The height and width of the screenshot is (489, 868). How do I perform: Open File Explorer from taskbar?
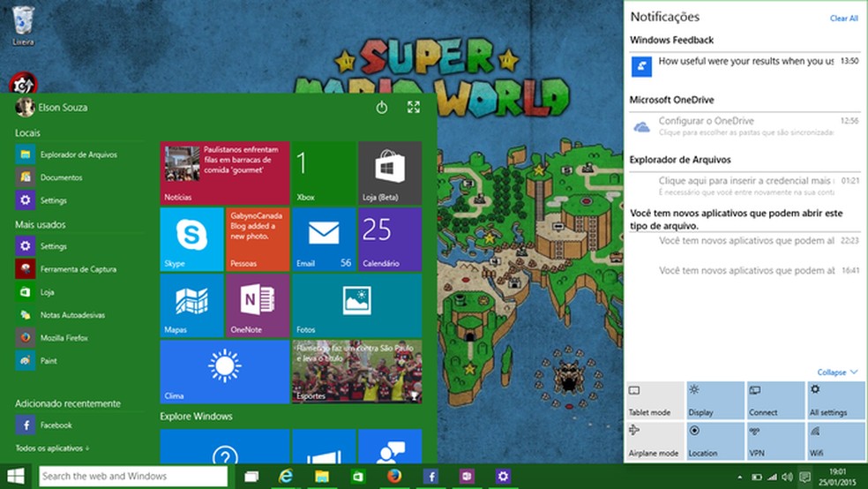[x=322, y=477]
